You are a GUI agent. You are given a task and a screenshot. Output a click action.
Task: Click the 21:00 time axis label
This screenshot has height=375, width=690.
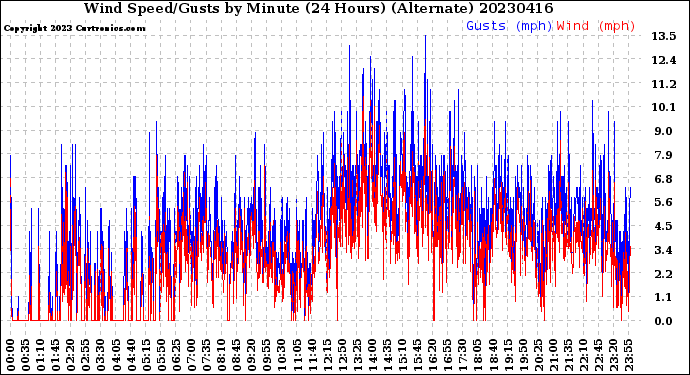coord(553,355)
